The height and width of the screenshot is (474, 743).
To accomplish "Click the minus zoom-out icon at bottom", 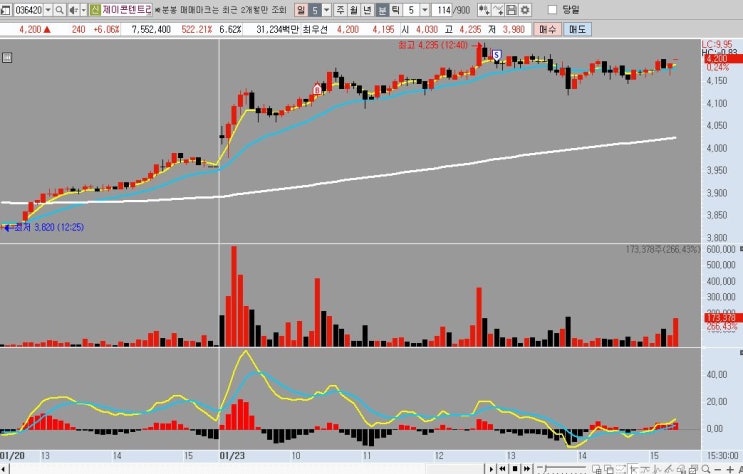I will (718, 469).
